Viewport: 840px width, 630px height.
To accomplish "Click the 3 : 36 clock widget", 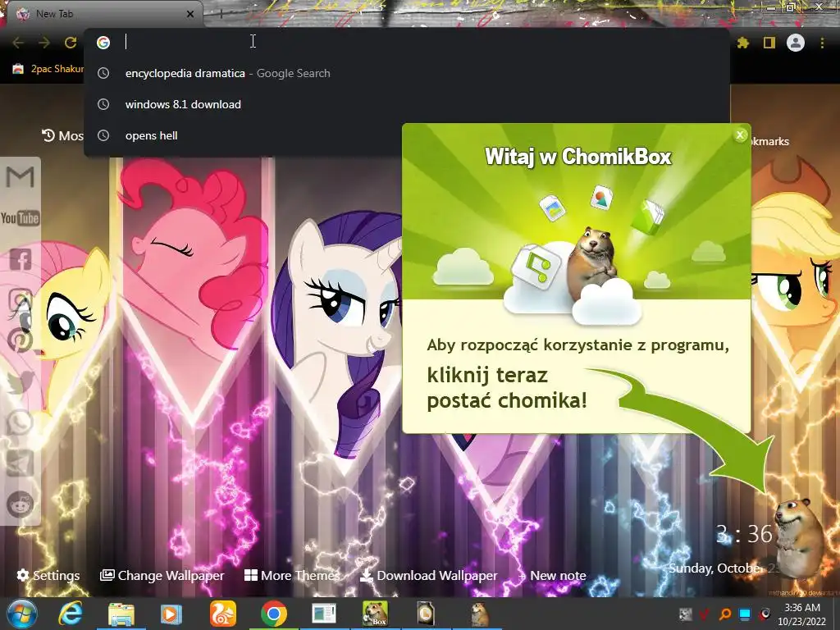I will (x=745, y=533).
